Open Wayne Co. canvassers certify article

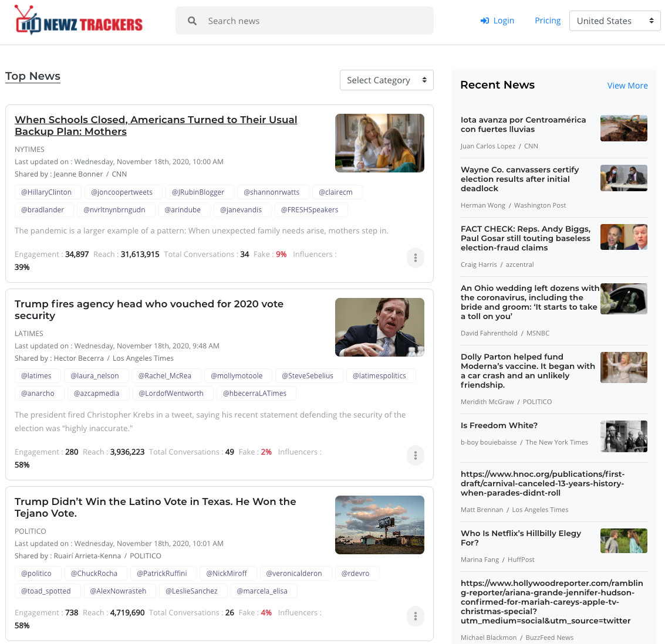[x=520, y=179]
